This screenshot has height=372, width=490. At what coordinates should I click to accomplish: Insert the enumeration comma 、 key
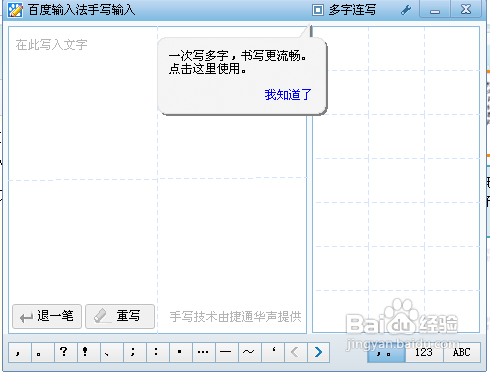point(112,352)
